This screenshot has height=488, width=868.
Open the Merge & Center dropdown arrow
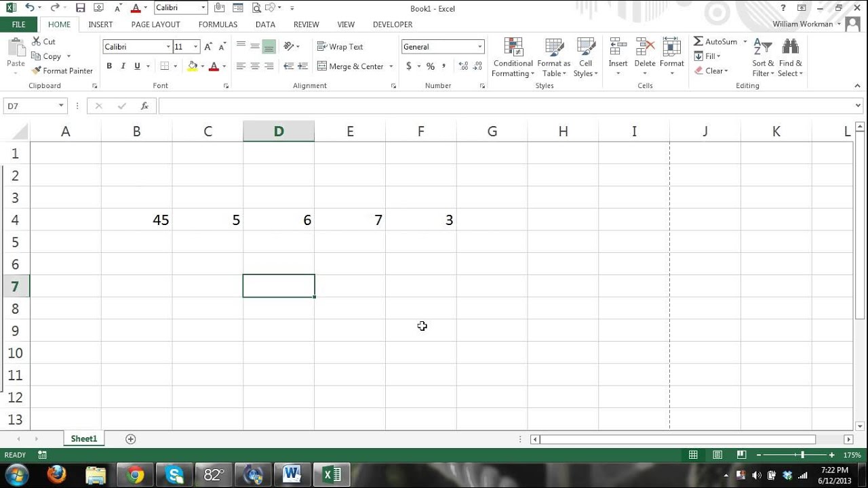391,66
